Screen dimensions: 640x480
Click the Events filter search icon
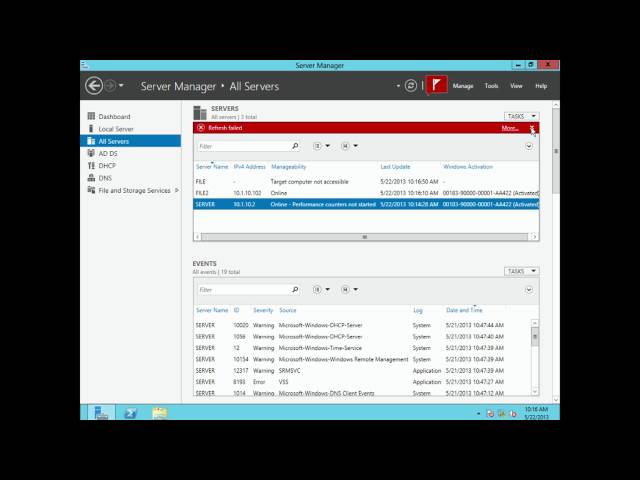295,289
